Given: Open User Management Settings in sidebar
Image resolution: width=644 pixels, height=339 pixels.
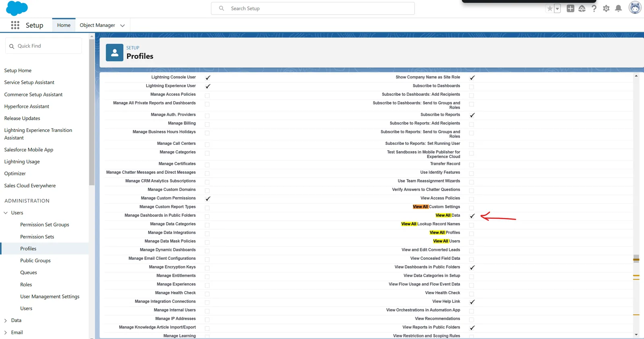Looking at the screenshot, I should [x=50, y=297].
